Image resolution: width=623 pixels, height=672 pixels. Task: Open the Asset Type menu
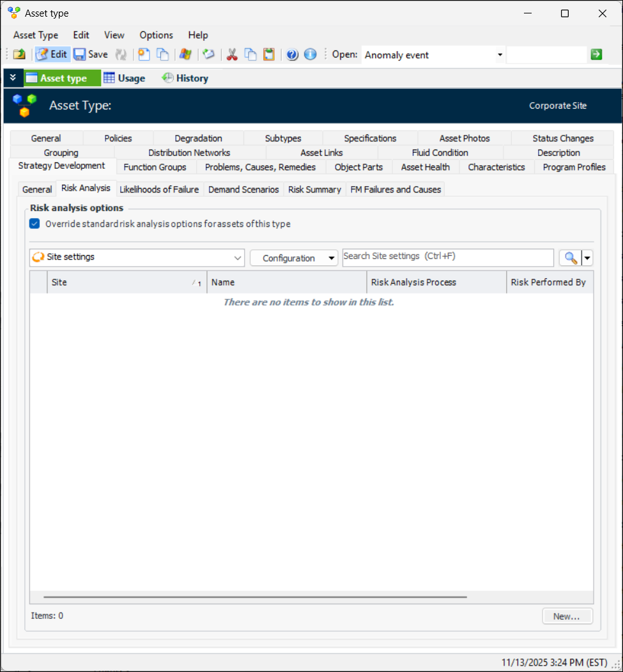(36, 35)
